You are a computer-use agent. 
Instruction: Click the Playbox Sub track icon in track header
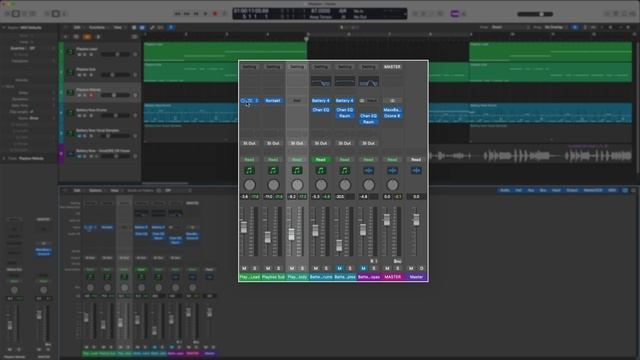point(70,72)
